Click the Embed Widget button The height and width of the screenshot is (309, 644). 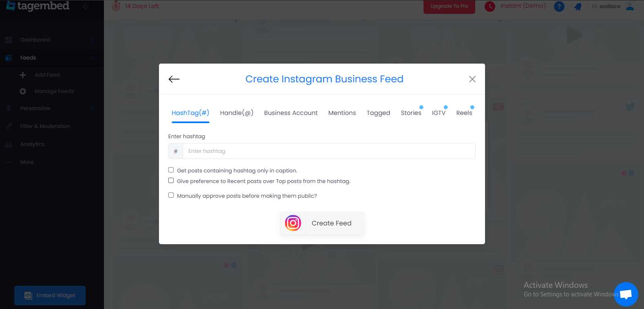pos(50,296)
